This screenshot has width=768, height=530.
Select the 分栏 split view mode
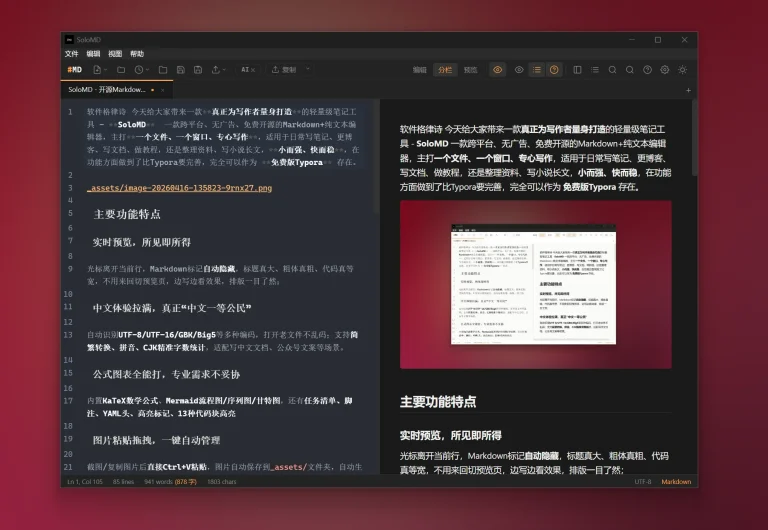445,70
